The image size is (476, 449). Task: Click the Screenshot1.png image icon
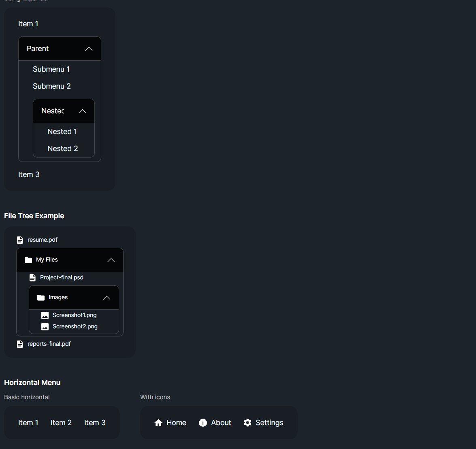pyautogui.click(x=45, y=315)
